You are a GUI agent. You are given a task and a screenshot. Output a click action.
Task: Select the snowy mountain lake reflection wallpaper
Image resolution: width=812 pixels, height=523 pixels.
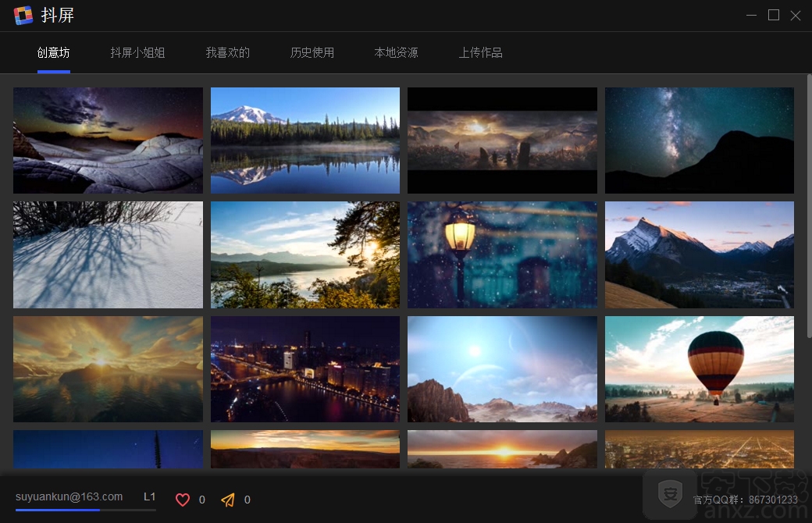305,141
